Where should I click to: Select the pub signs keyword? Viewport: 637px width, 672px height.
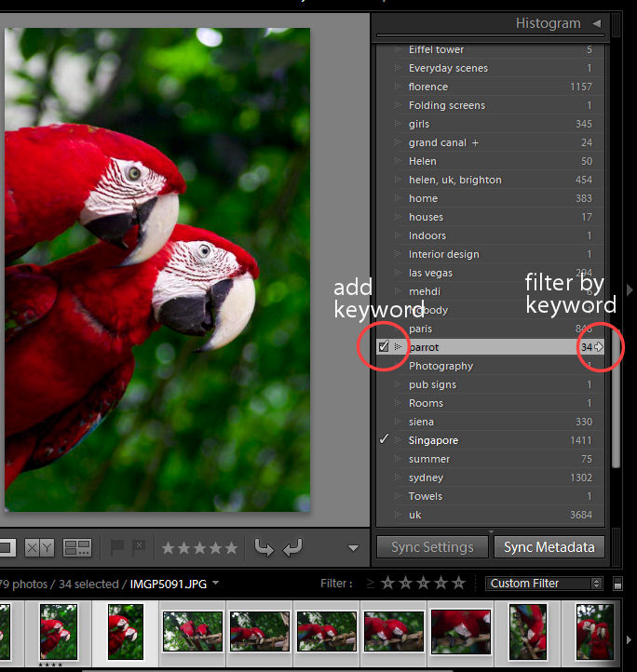[432, 384]
